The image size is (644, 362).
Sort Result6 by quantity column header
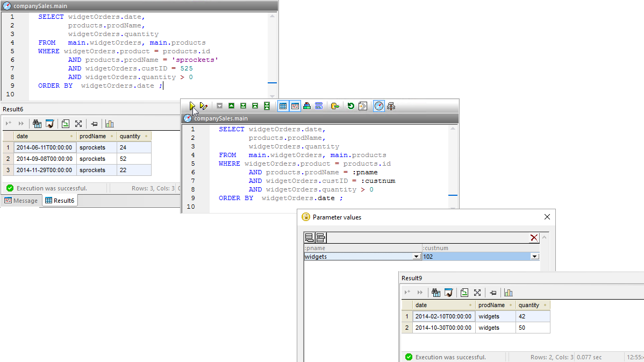point(134,136)
